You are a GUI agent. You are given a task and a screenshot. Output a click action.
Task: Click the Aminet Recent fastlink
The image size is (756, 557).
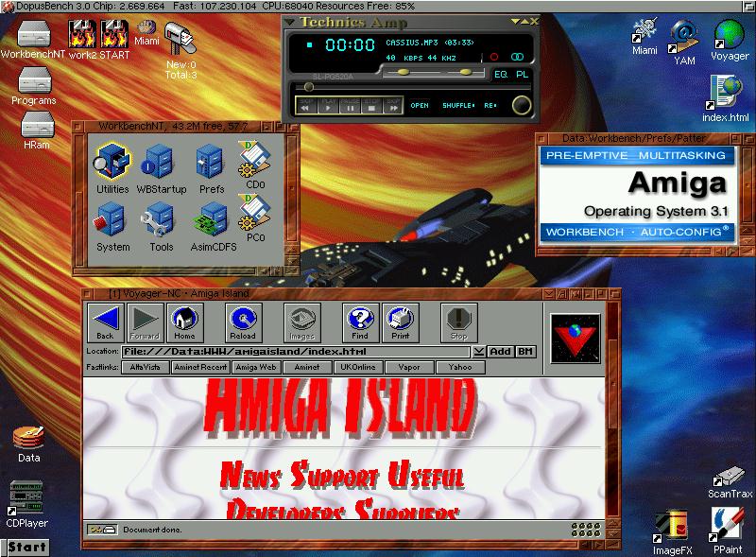200,368
